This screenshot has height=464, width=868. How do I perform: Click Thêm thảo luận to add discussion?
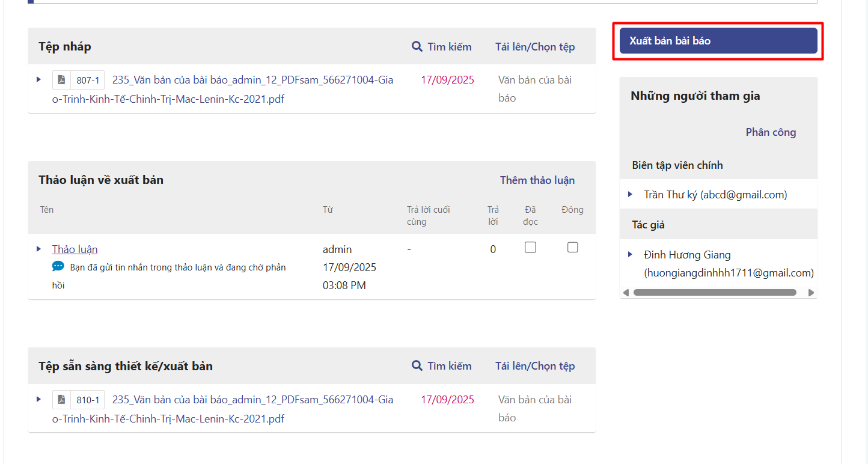click(x=537, y=180)
